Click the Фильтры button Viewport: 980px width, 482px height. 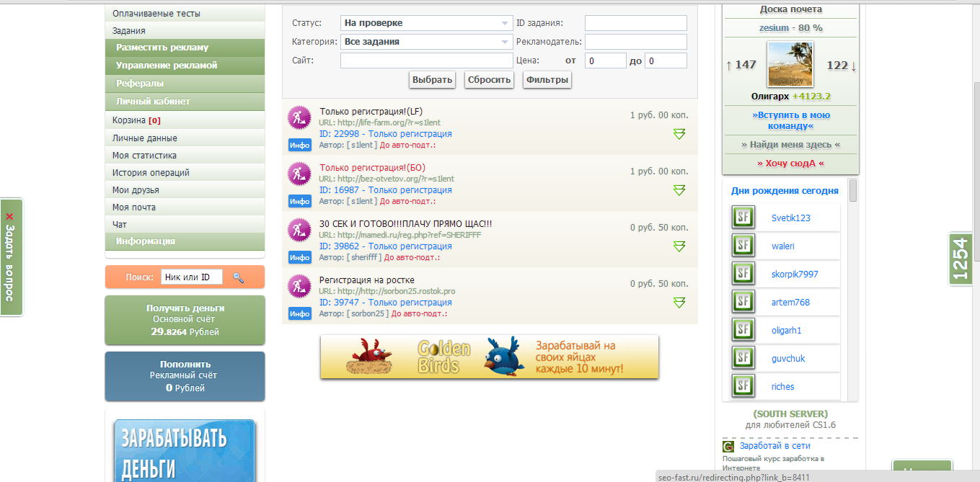[547, 80]
